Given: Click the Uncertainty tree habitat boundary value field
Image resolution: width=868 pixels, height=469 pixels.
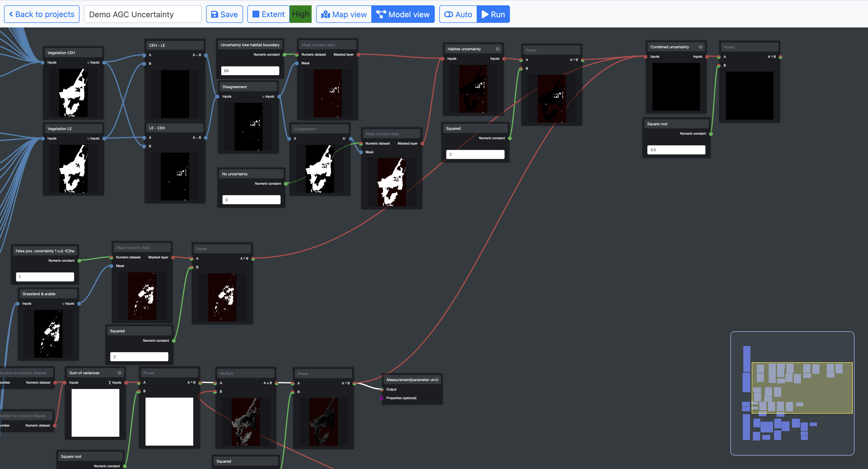Looking at the screenshot, I should [x=250, y=71].
